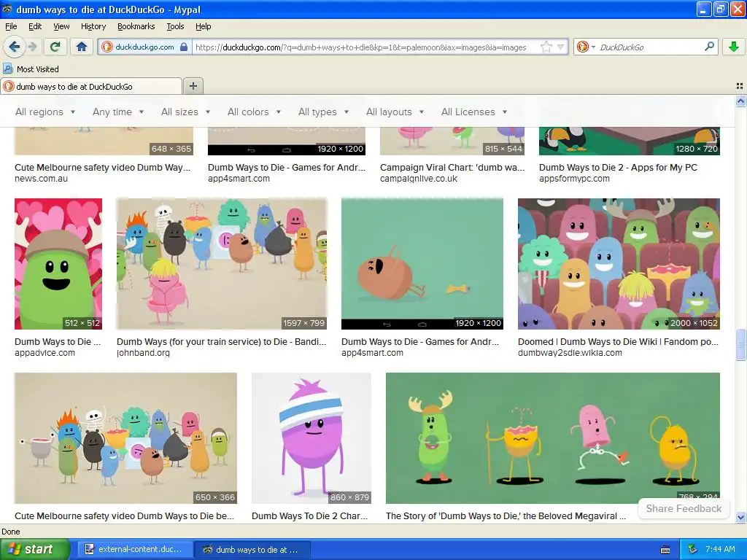Open the File menu
This screenshot has height=560, width=747.
coord(11,26)
